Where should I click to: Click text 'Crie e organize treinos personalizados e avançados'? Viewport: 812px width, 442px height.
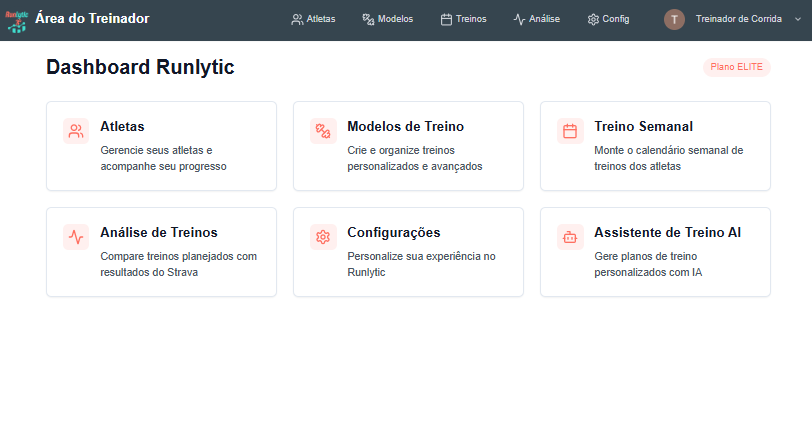[x=415, y=158]
